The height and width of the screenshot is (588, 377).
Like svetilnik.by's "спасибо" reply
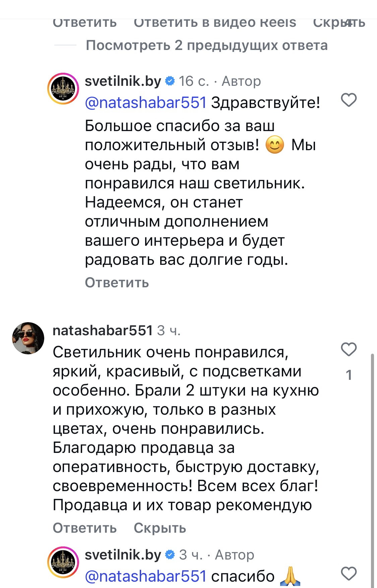pos(349,574)
